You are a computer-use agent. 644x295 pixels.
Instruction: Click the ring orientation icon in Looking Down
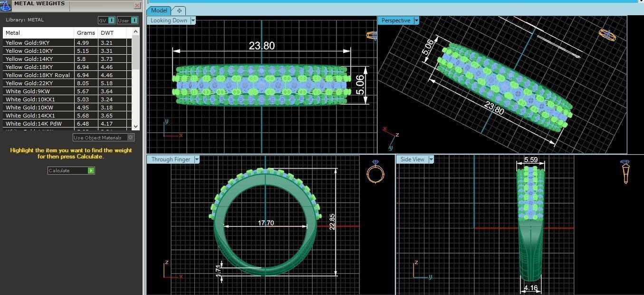tap(372, 35)
